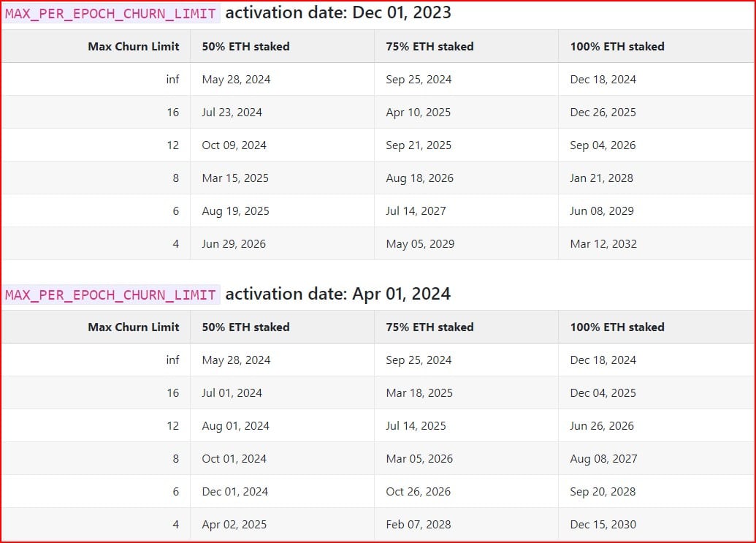Highlight the 'Jul 14, 2027' date

(416, 210)
